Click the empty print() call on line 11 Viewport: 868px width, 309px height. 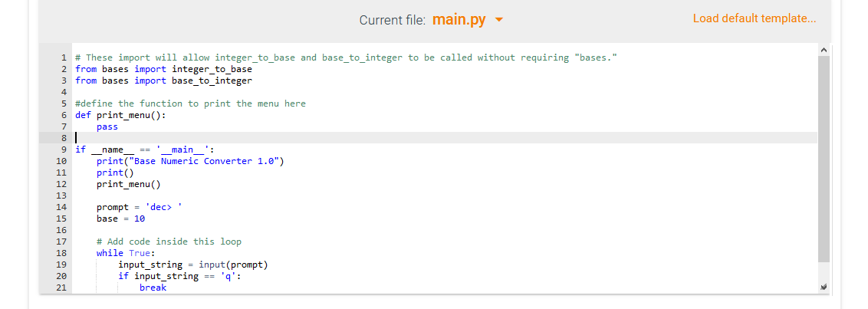(115, 173)
